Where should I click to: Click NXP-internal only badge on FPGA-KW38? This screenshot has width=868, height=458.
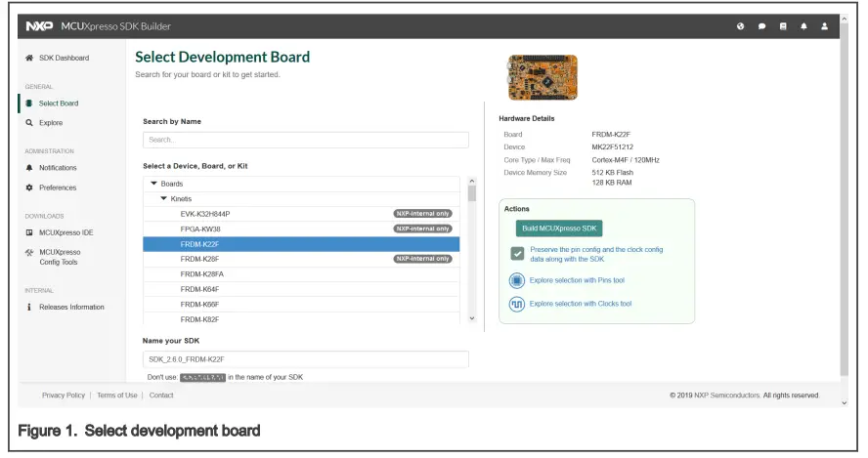coord(423,229)
